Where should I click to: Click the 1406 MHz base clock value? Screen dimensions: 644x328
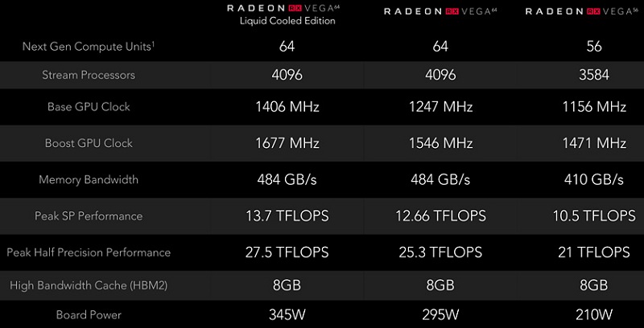coord(287,107)
